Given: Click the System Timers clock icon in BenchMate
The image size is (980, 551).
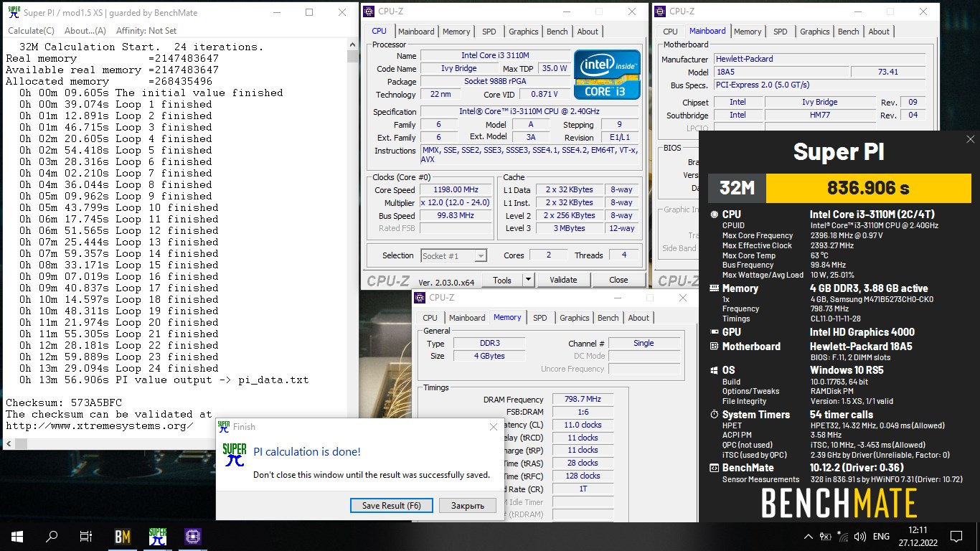Looking at the screenshot, I should point(714,415).
